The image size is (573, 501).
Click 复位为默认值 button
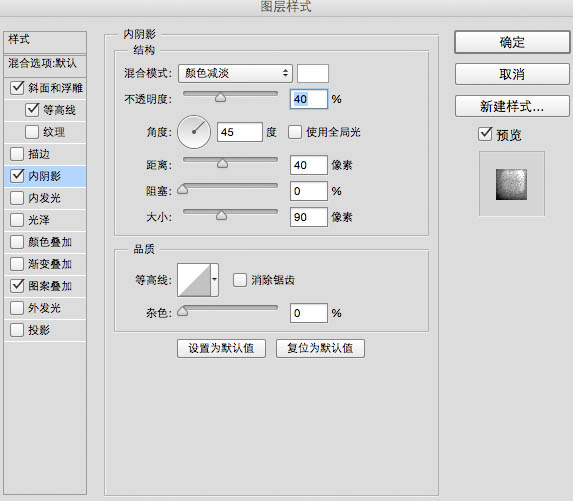[320, 348]
